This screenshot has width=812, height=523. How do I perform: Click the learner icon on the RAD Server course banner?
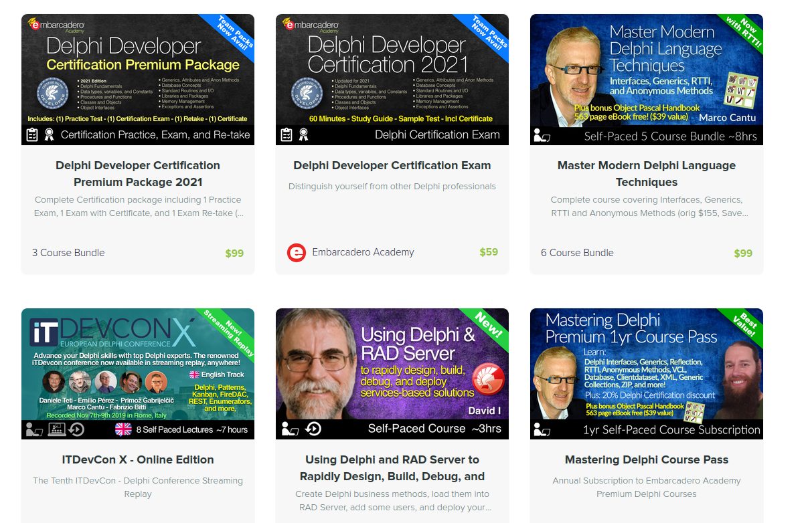pyautogui.click(x=290, y=429)
